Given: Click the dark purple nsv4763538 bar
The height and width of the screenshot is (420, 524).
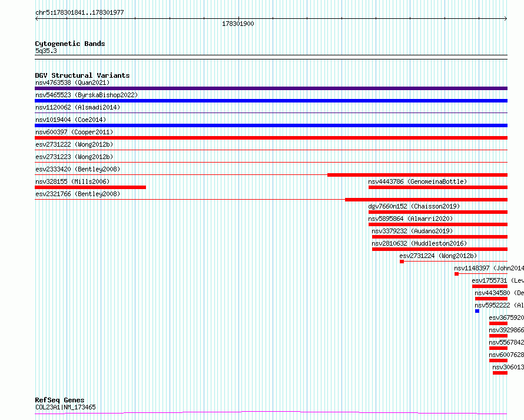Looking at the screenshot, I should (271, 88).
